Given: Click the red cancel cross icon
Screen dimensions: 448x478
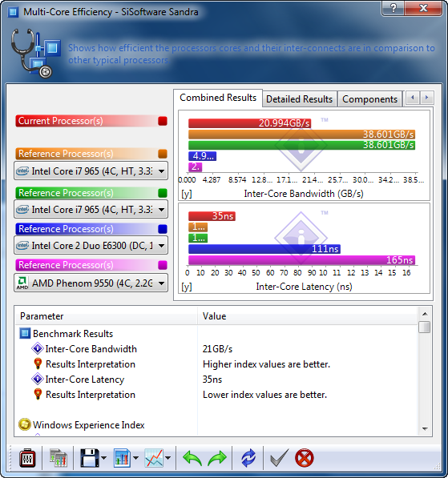Looking at the screenshot, I should pyautogui.click(x=305, y=458).
